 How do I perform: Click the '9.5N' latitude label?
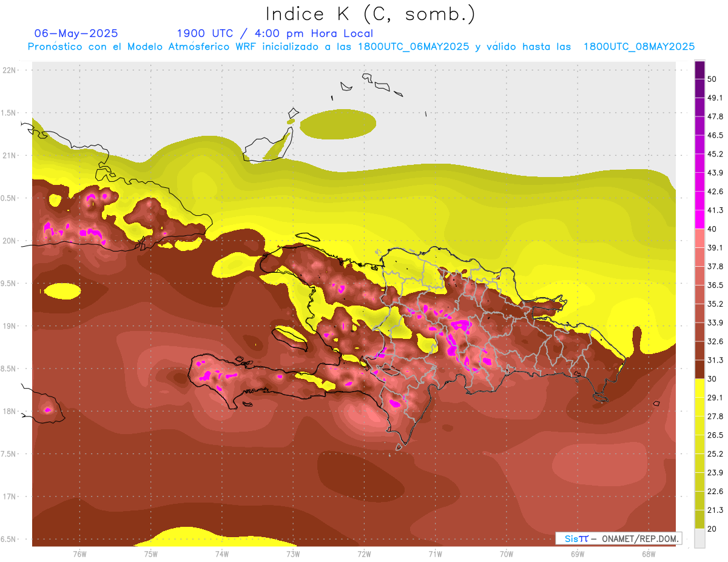(9, 284)
